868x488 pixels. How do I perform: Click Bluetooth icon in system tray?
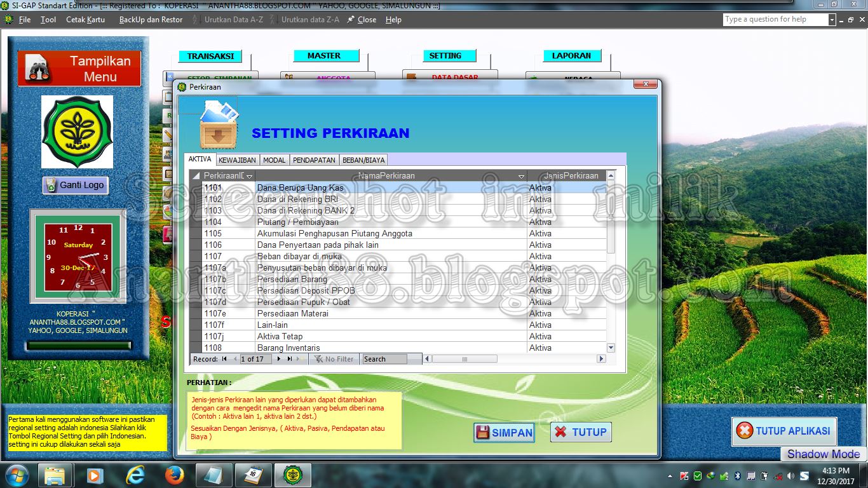(x=738, y=475)
